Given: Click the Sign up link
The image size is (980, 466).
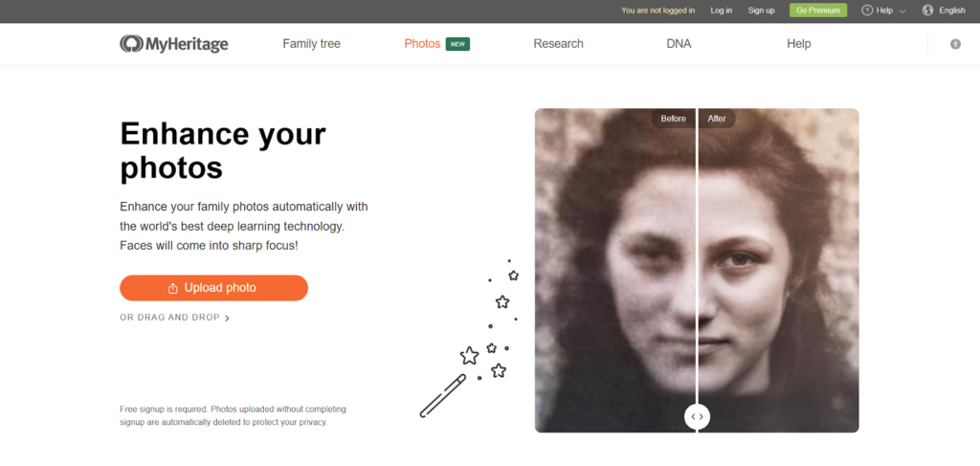Looking at the screenshot, I should [761, 11].
